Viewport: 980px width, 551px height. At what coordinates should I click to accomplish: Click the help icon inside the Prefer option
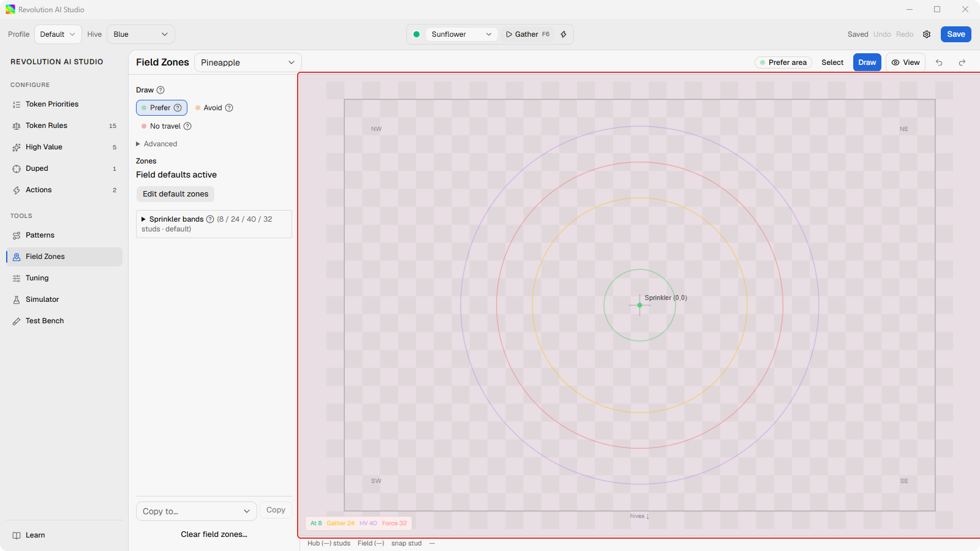[178, 108]
